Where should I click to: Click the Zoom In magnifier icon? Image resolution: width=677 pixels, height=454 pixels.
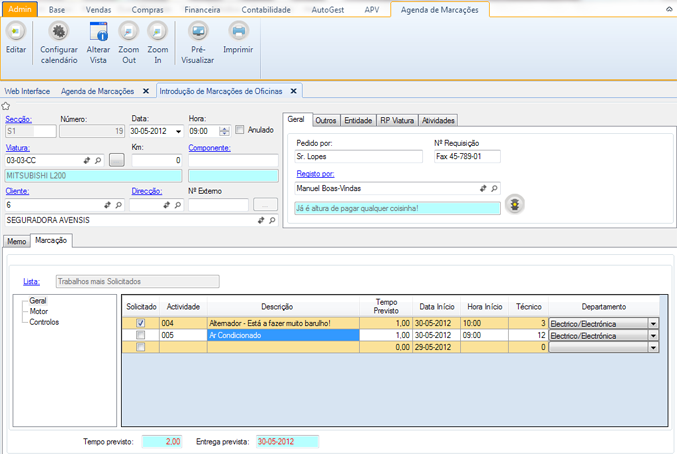pos(158,31)
